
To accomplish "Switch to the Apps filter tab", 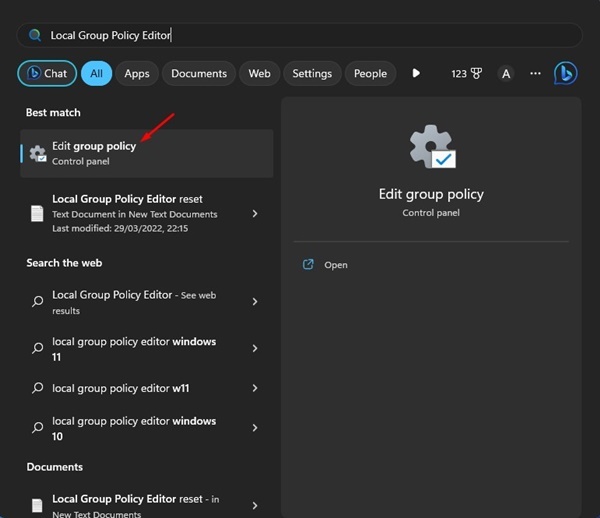I will [x=137, y=73].
